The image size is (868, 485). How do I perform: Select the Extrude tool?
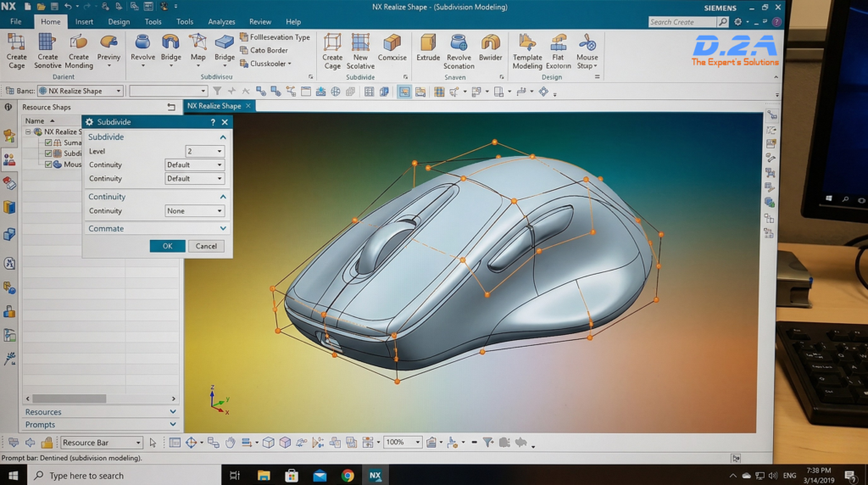pyautogui.click(x=428, y=47)
